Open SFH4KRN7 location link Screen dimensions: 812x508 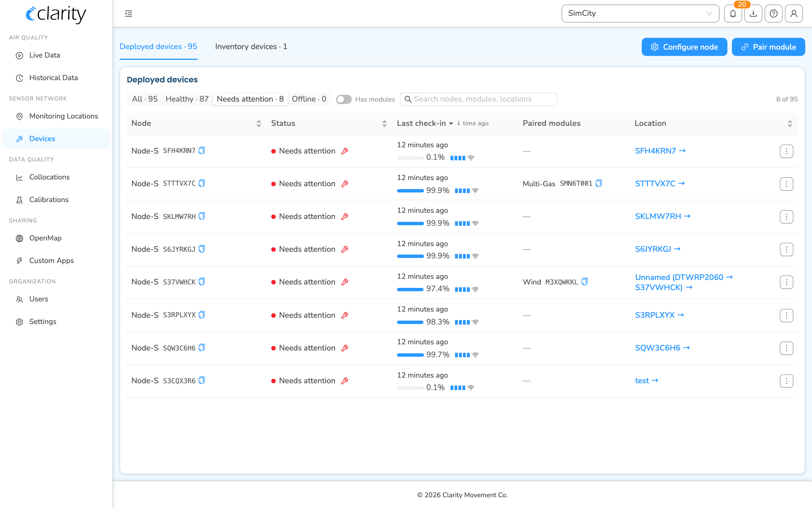pyautogui.click(x=660, y=151)
